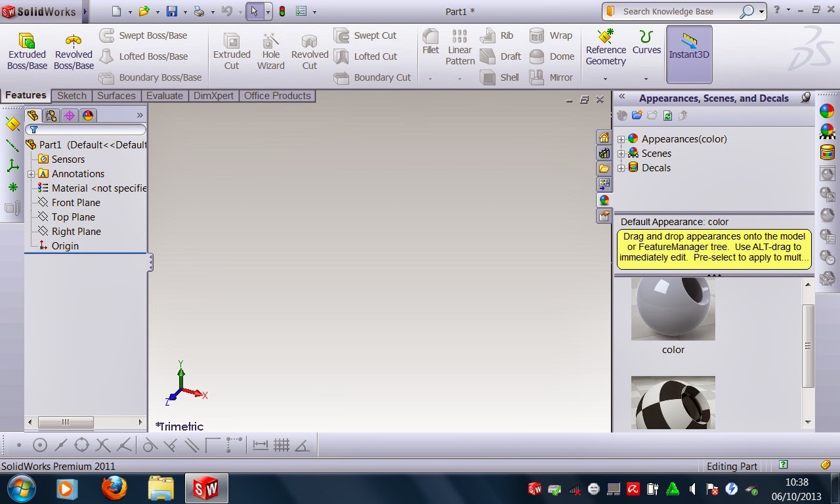The width and height of the screenshot is (840, 504).
Task: Click the Swept Cut tool
Action: click(x=365, y=35)
